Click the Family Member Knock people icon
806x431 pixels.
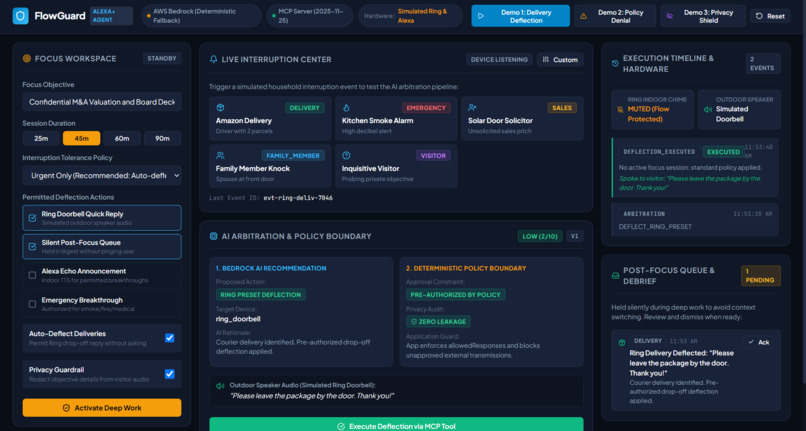click(x=220, y=155)
